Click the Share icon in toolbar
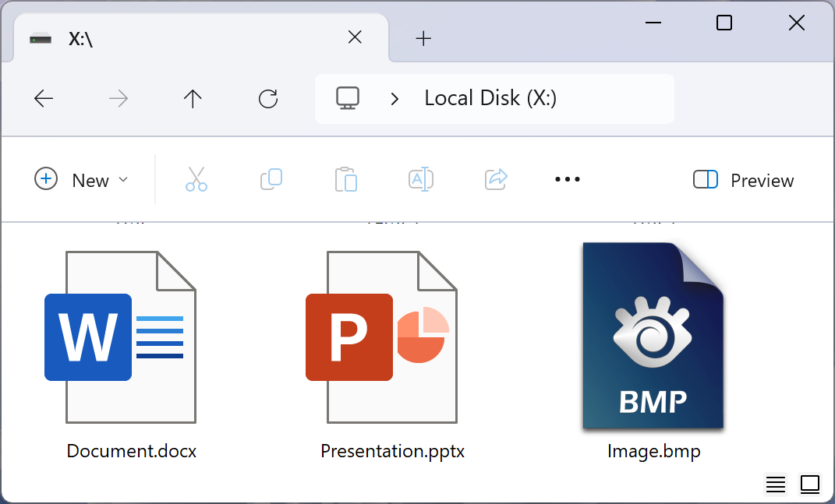 pos(497,179)
